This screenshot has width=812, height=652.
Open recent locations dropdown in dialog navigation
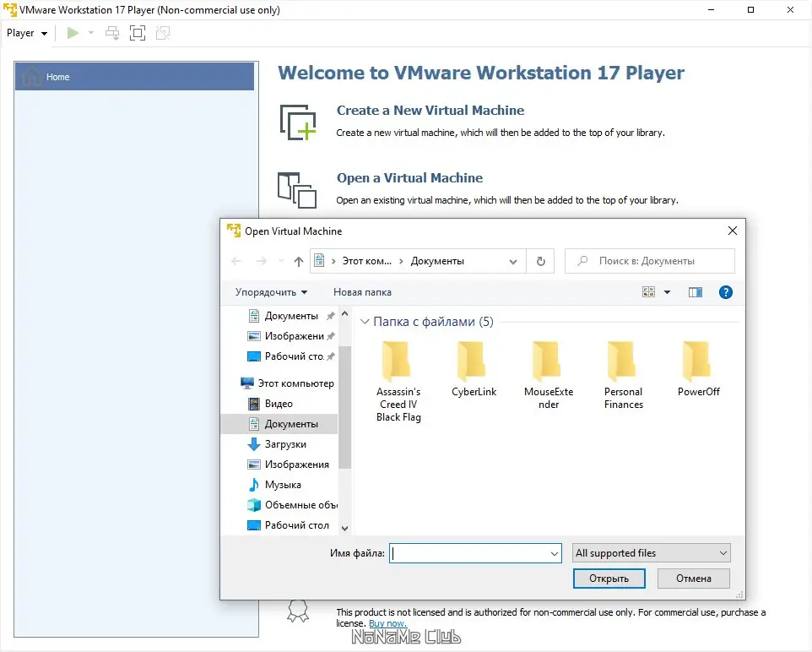tap(281, 261)
